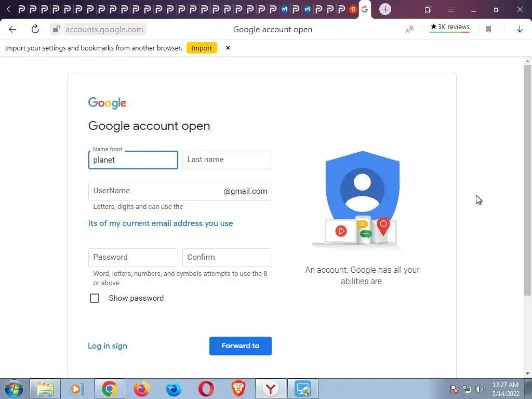Open the browser hamburger menu
Viewport: 532px width, 399px height.
click(451, 9)
